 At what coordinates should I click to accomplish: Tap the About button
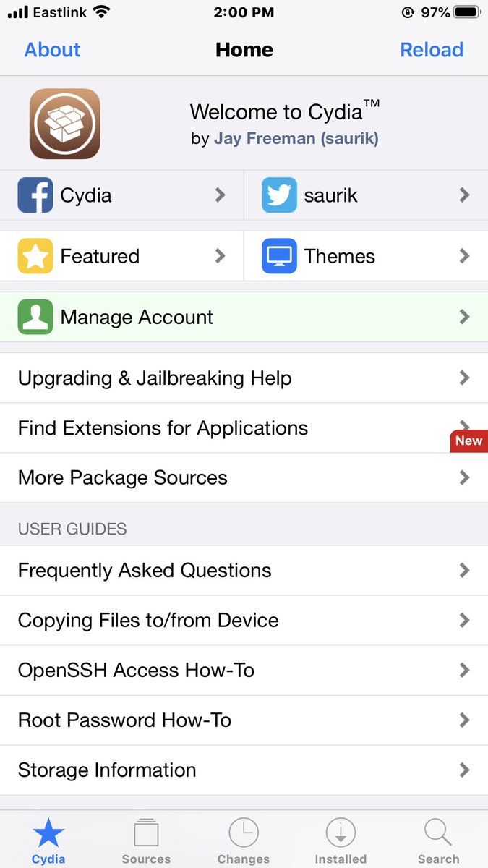pyautogui.click(x=52, y=50)
